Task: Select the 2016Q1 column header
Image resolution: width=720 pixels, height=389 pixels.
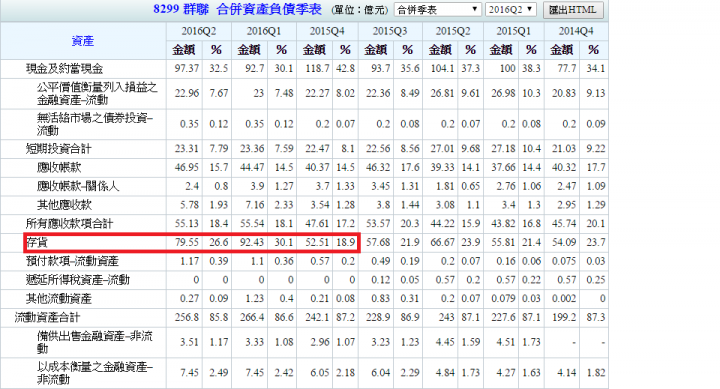Action: (264, 31)
